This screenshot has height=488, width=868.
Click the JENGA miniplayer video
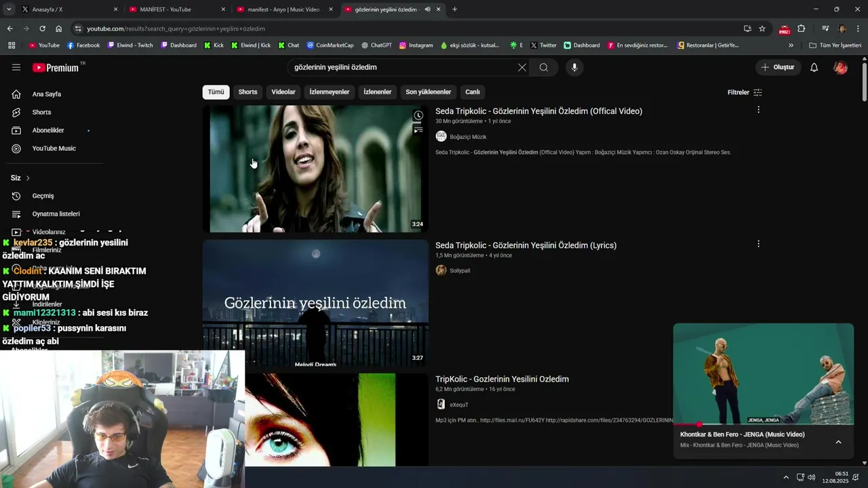coord(764,373)
